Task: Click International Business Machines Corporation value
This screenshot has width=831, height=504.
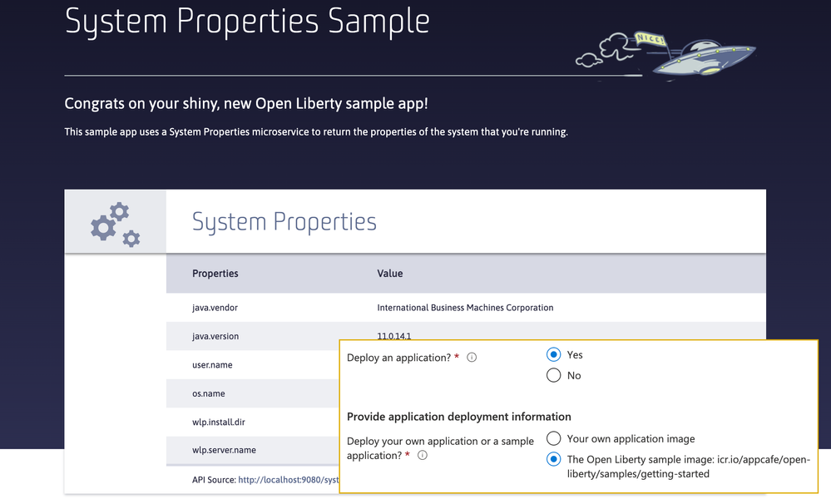Action: pyautogui.click(x=465, y=308)
